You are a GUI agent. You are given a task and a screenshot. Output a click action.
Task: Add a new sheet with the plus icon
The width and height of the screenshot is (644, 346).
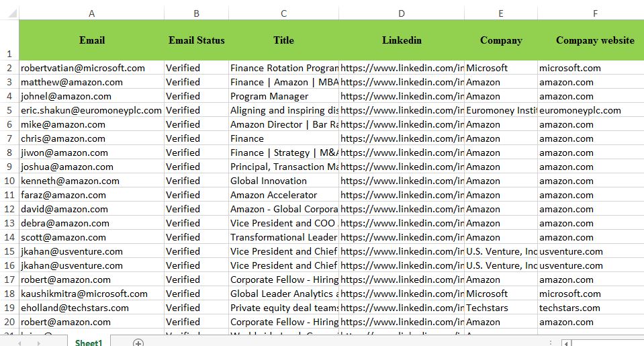pos(138,343)
